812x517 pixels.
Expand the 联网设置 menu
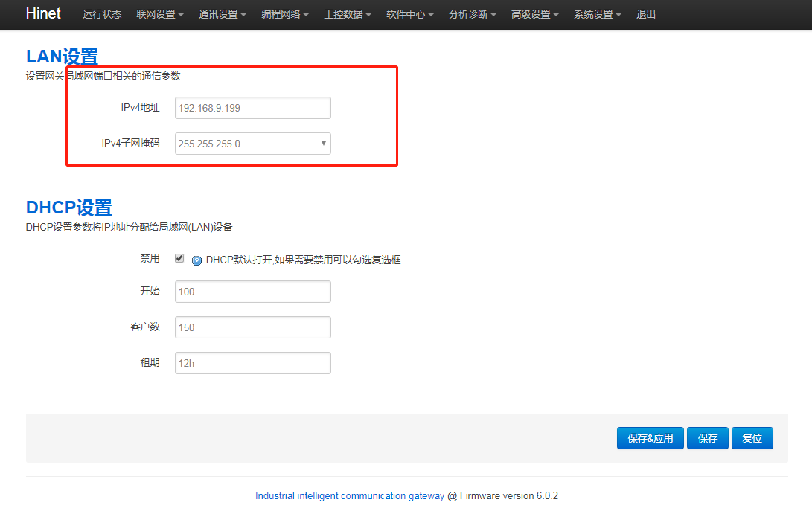[160, 15]
